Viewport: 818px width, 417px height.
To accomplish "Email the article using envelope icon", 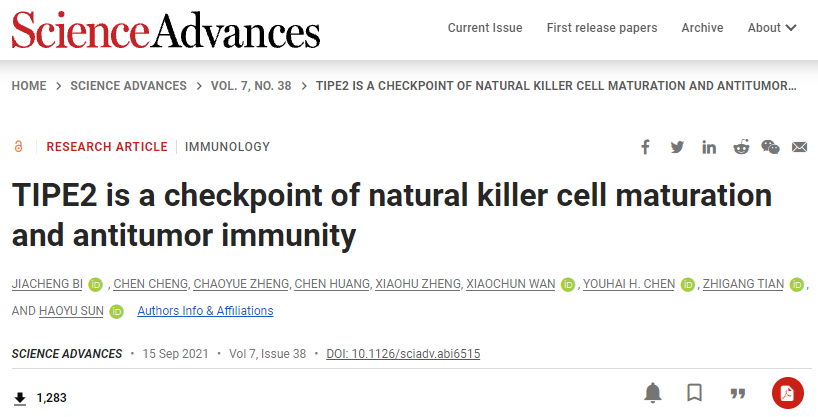I will click(x=799, y=147).
